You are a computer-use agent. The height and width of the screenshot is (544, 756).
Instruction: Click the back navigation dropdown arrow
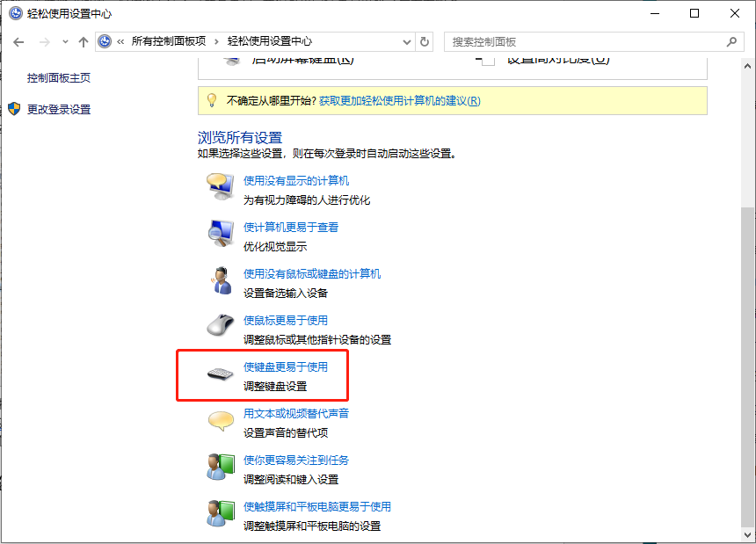(65, 40)
